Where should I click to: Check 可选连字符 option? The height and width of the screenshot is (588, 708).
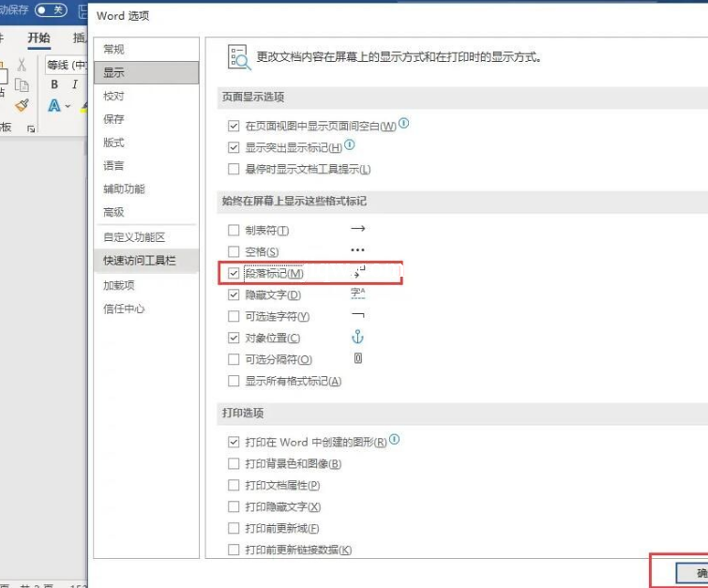click(x=233, y=316)
